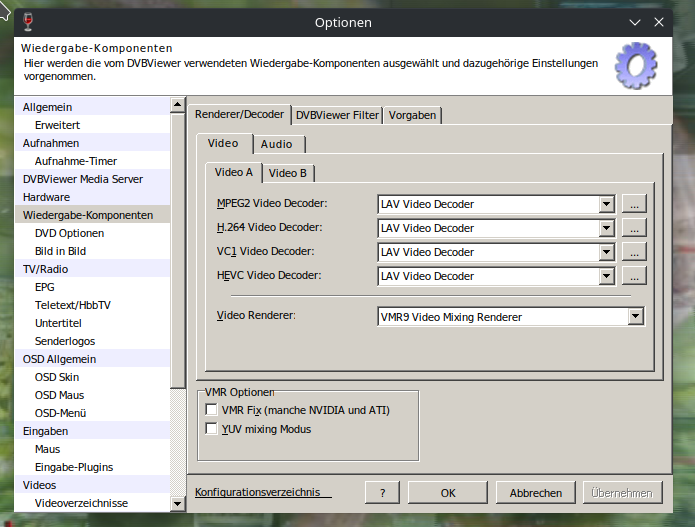Click the gear icon in header
The image size is (695, 527).
(635, 67)
